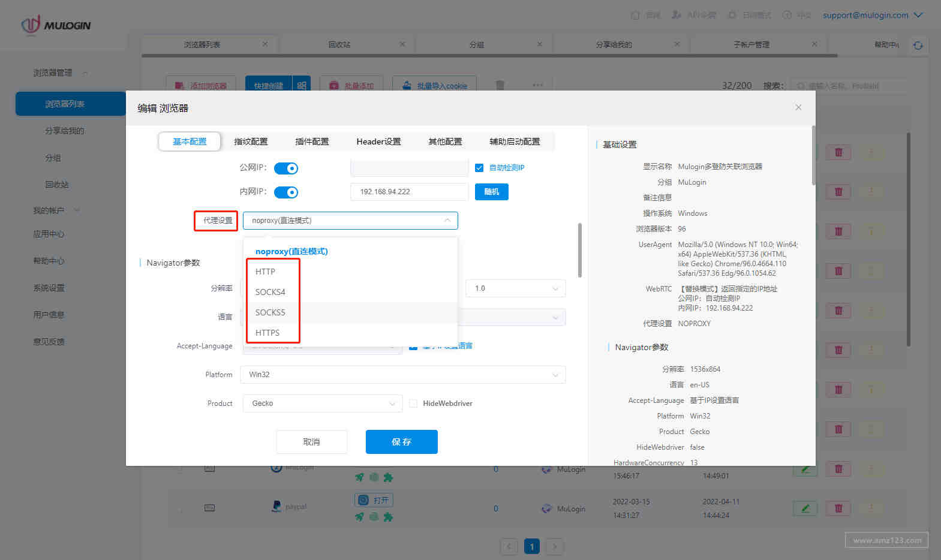Click the 保存 button

click(x=402, y=442)
